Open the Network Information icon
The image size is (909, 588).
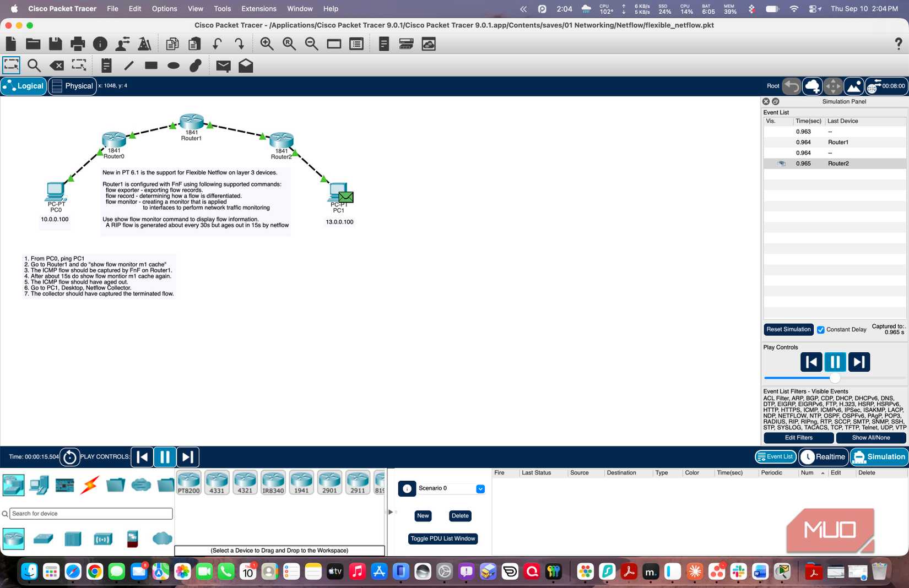[100, 43]
